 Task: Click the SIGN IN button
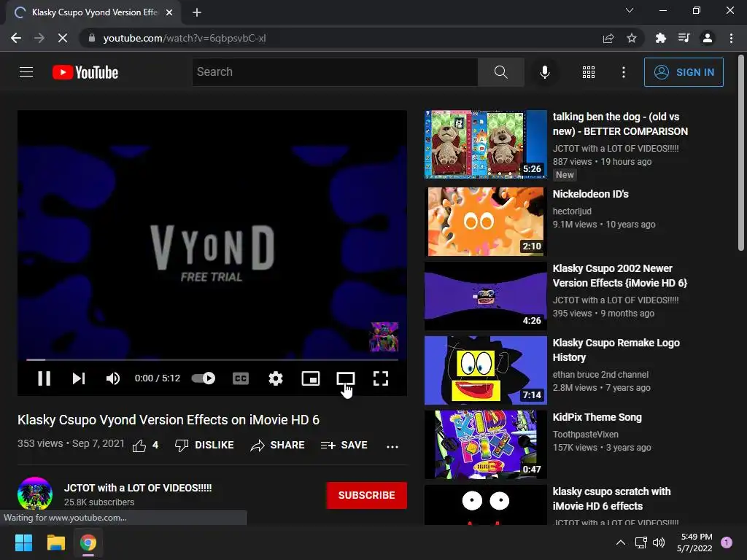click(x=684, y=72)
